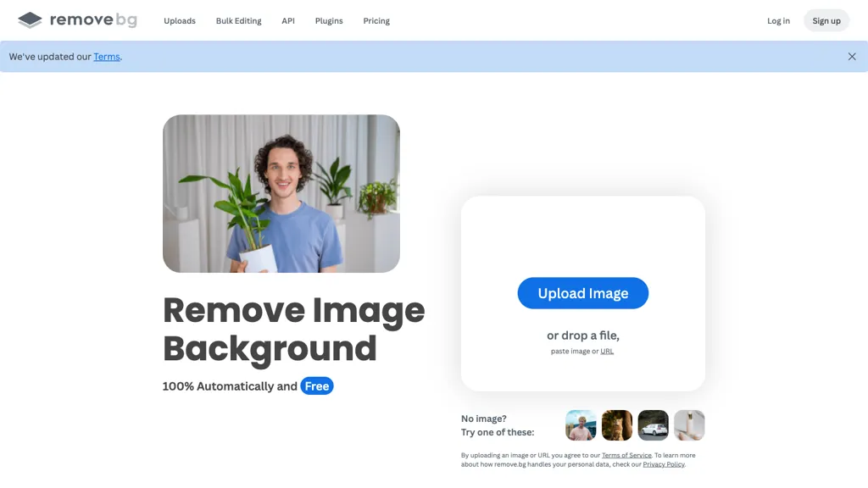Browse the Plugins page
Image resolution: width=868 pixels, height=488 pixels.
(x=329, y=20)
